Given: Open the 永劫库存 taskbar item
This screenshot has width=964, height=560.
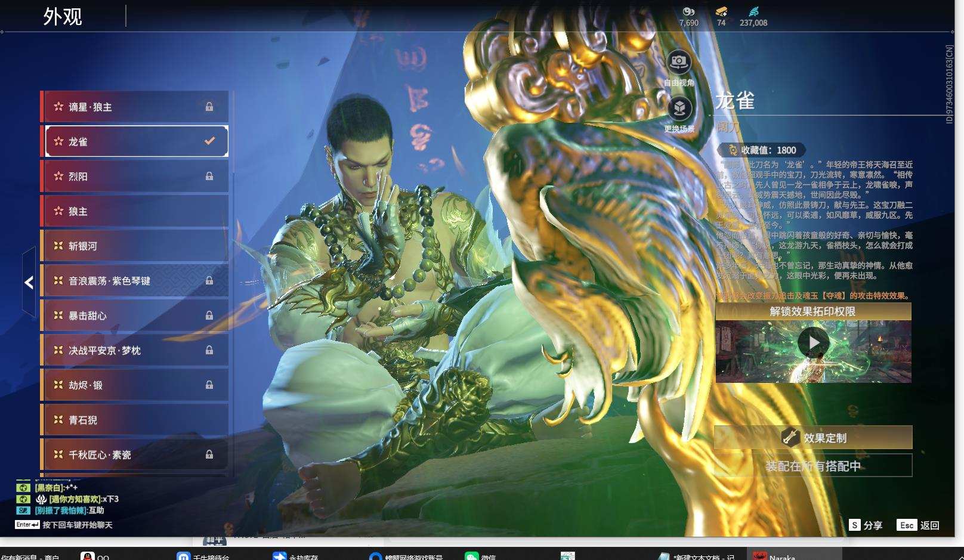Looking at the screenshot, I should coord(295,556).
